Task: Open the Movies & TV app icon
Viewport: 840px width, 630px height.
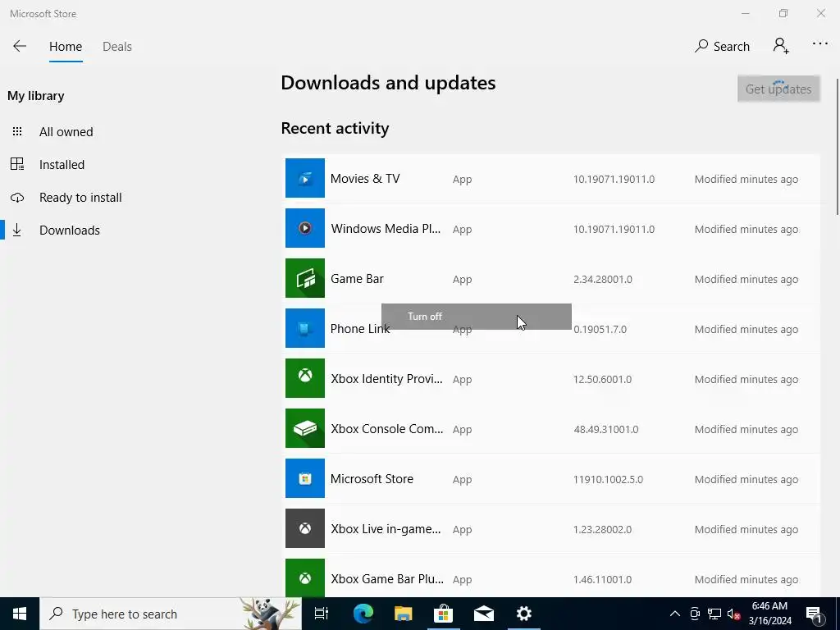Action: tap(305, 178)
